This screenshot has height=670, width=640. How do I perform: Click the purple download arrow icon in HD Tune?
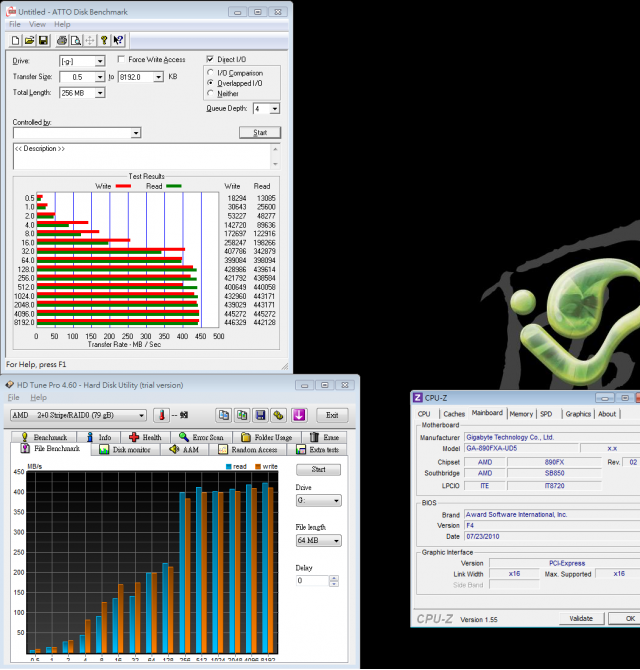click(x=299, y=415)
